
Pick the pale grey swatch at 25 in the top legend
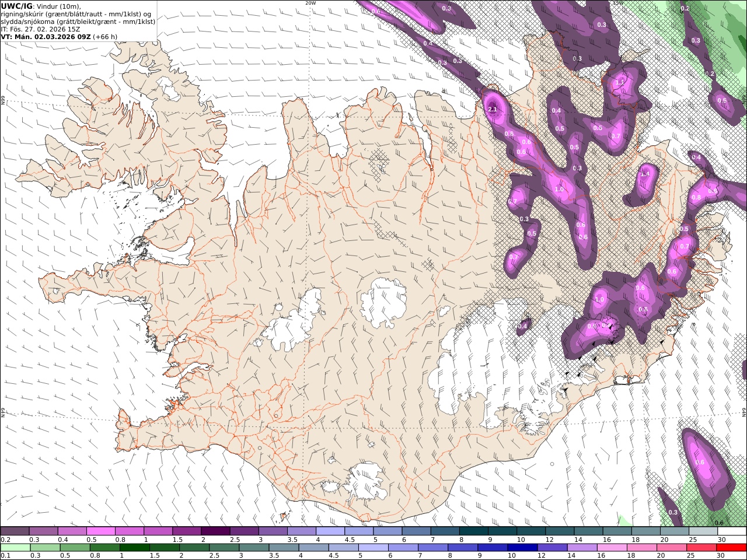coord(704,531)
